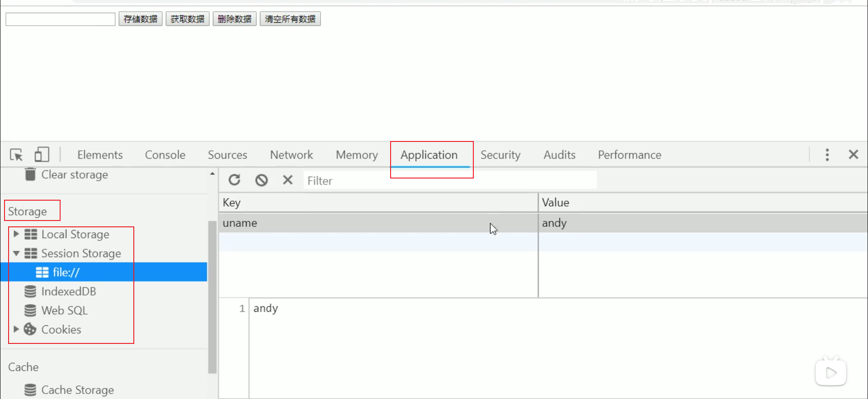Open the Network tab

point(292,155)
